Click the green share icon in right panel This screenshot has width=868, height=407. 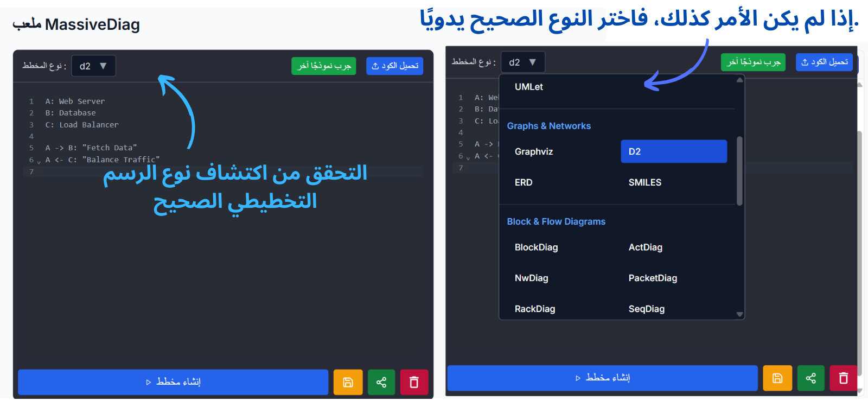(810, 378)
